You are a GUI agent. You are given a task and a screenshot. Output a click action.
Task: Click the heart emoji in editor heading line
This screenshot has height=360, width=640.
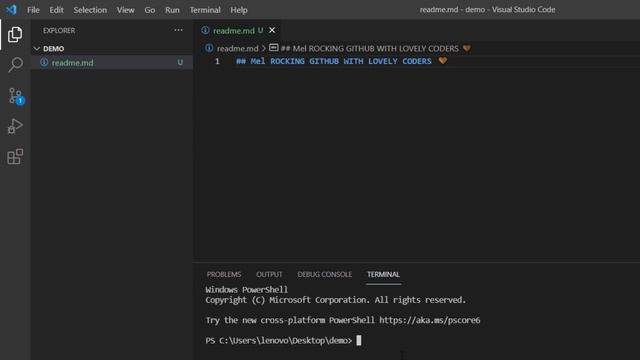click(442, 61)
